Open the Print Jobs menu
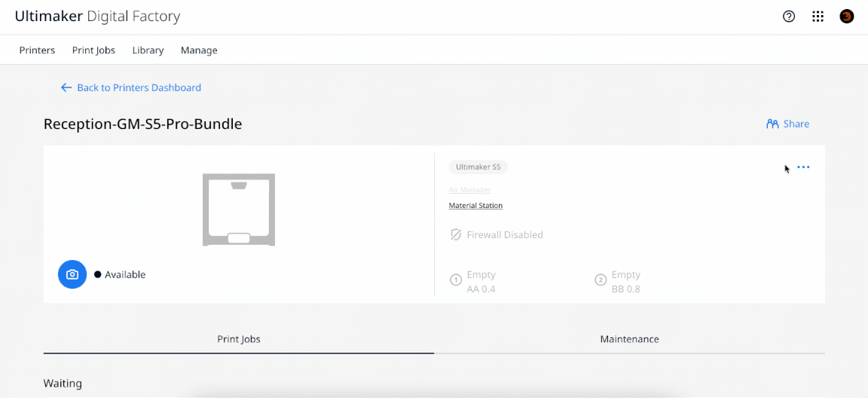The width and height of the screenshot is (868, 398). tap(93, 51)
